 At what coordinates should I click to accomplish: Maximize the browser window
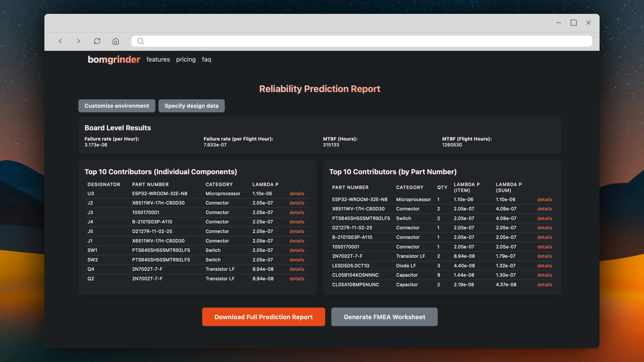pos(573,23)
